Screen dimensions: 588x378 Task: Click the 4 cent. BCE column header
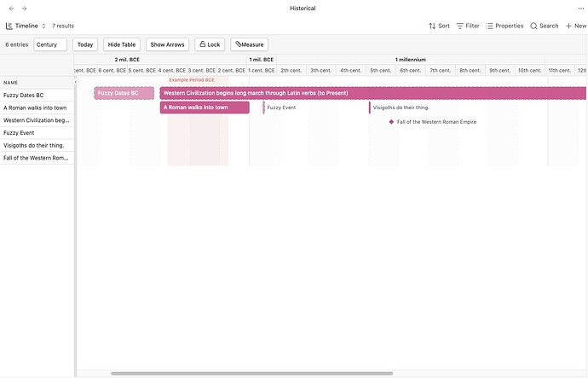(172, 70)
